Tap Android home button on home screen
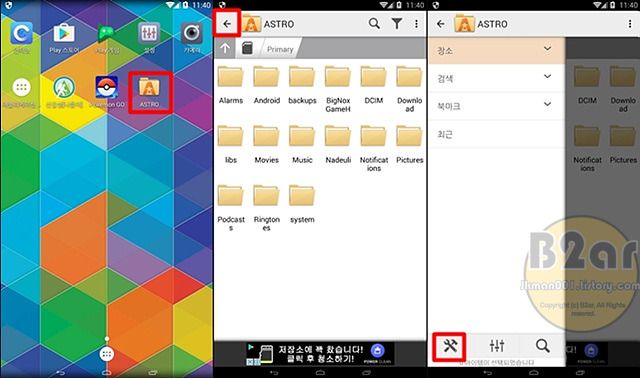 [x=107, y=372]
